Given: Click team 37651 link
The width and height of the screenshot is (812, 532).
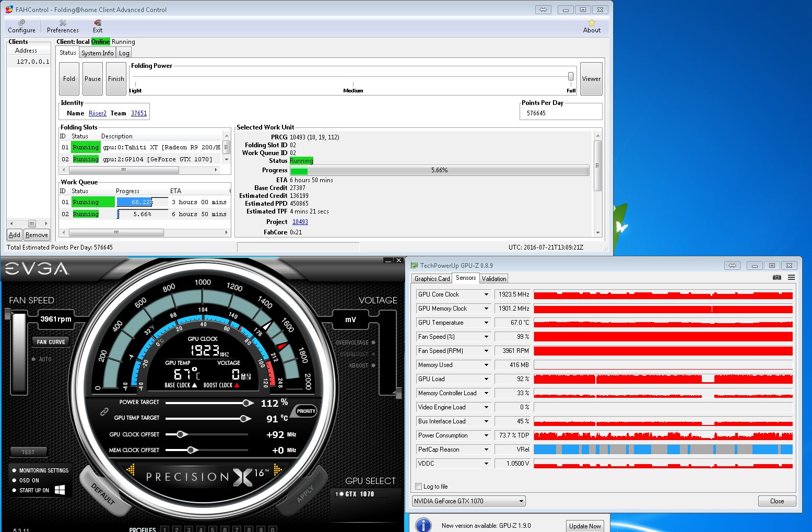Looking at the screenshot, I should coord(139,113).
